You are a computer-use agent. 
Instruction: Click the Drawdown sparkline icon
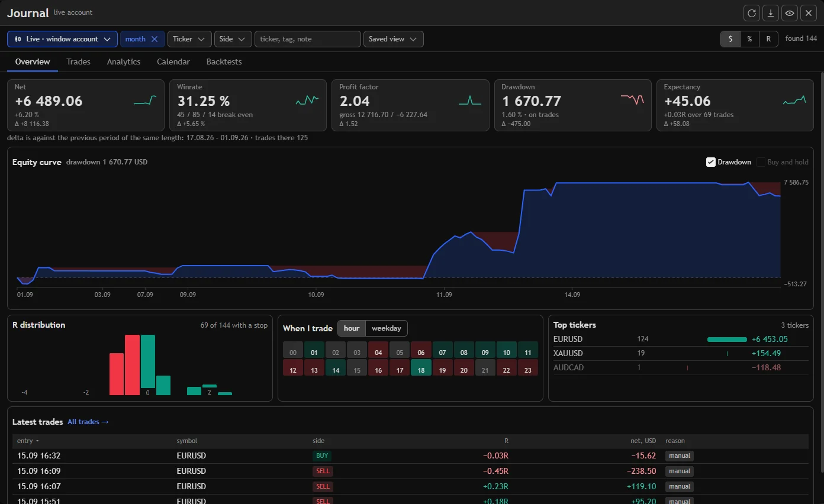coord(632,99)
